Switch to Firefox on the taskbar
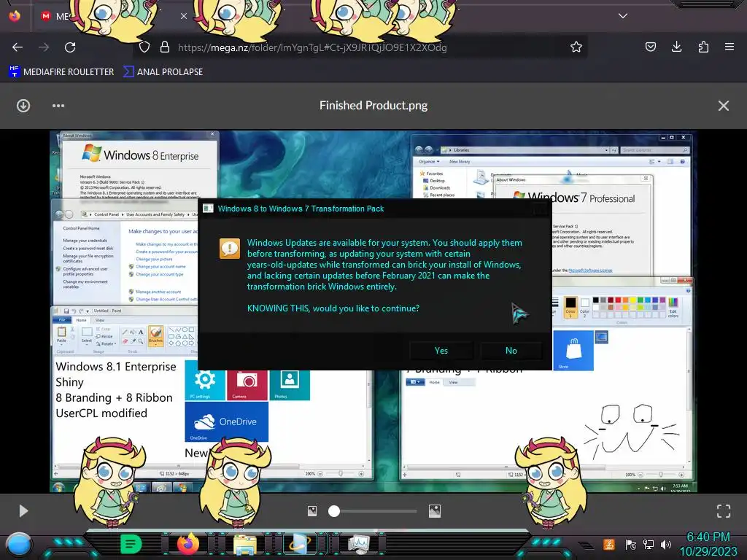Image resolution: width=747 pixels, height=560 pixels. [188, 543]
